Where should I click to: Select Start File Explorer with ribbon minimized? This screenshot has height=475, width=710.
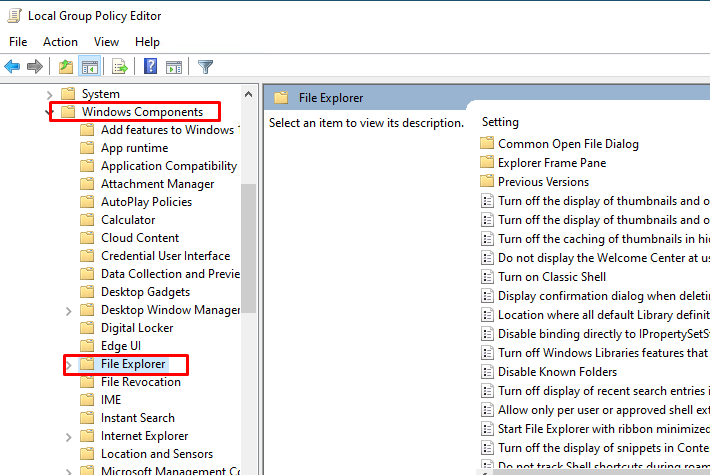[604, 429]
